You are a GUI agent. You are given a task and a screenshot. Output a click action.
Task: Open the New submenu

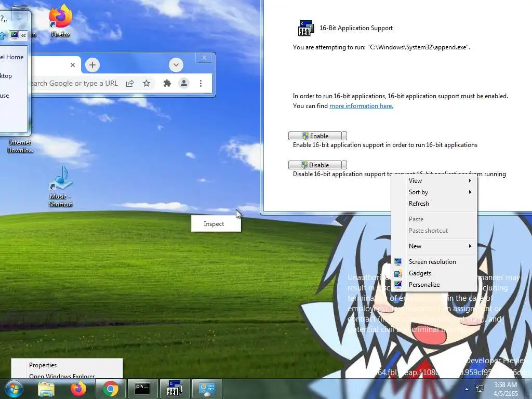434,246
